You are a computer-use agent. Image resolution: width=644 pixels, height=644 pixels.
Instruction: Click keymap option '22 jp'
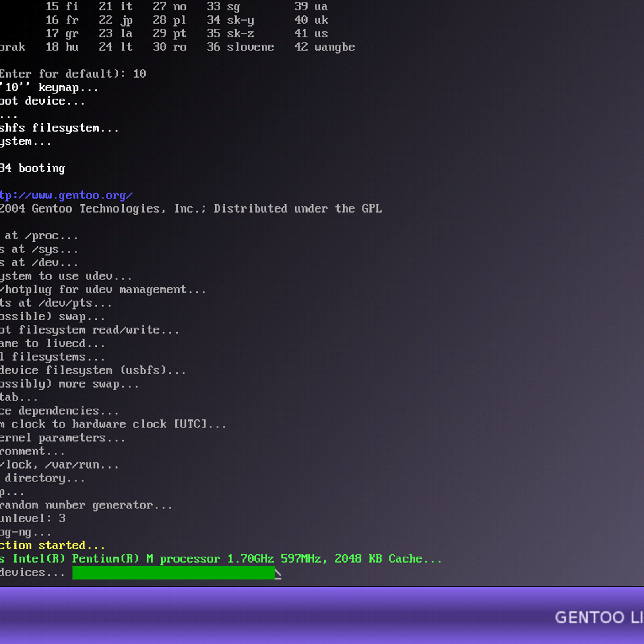[x=116, y=20]
